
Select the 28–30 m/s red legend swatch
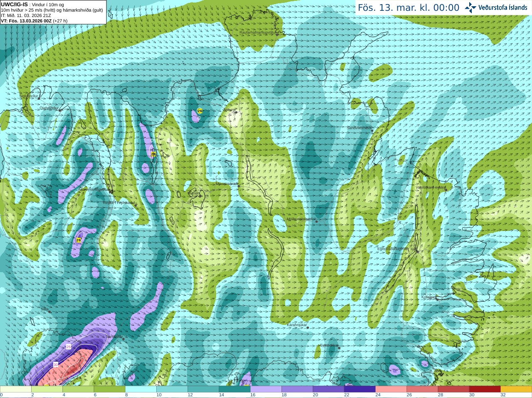pos(453,389)
